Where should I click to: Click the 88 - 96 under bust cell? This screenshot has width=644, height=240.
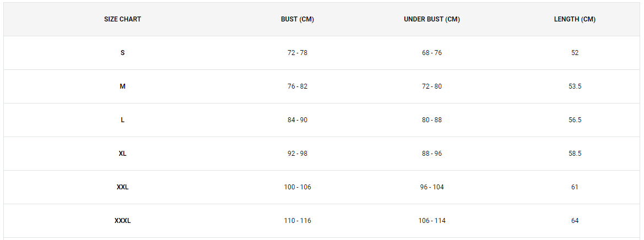click(x=432, y=154)
